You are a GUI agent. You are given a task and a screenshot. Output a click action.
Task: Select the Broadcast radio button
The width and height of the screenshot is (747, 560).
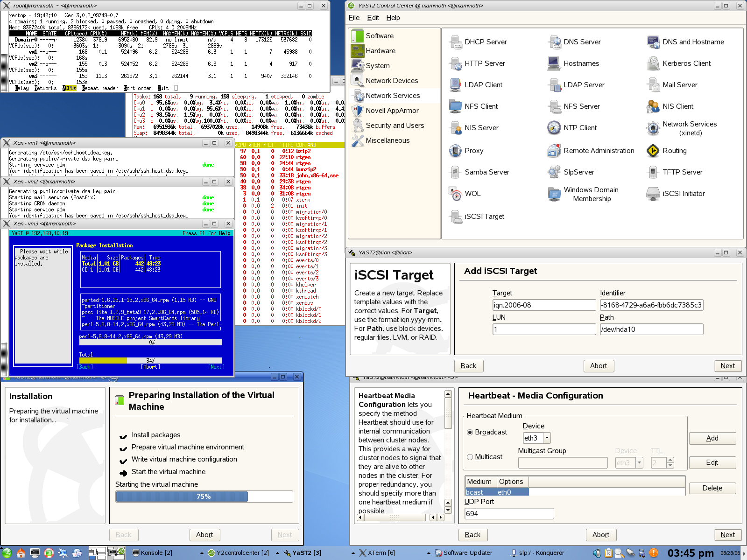pos(470,432)
